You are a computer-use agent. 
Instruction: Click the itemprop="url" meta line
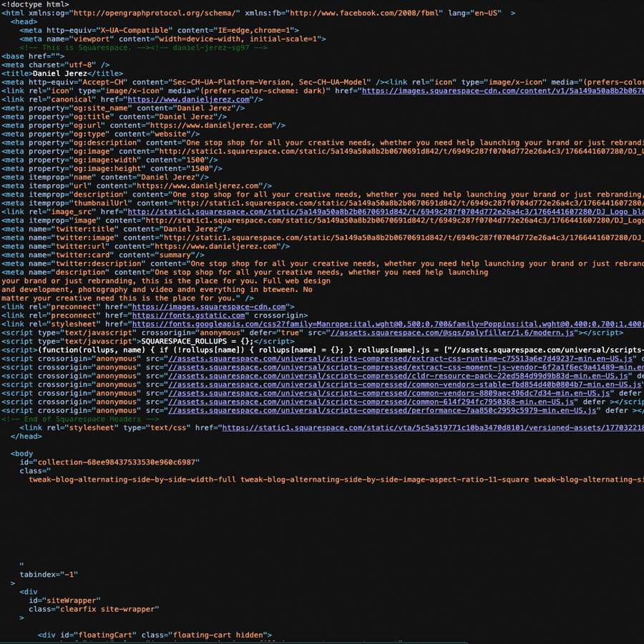(137, 185)
